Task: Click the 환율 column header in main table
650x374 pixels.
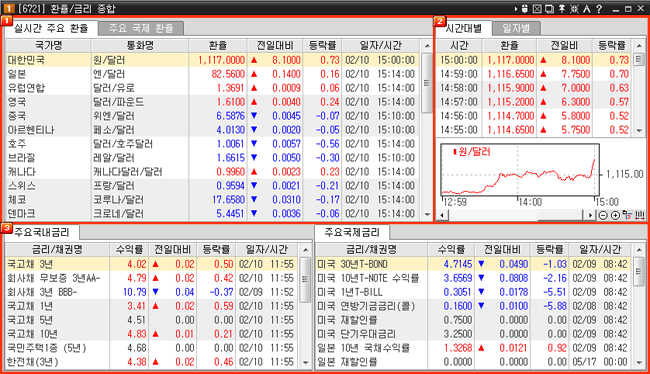Action: 218,46
